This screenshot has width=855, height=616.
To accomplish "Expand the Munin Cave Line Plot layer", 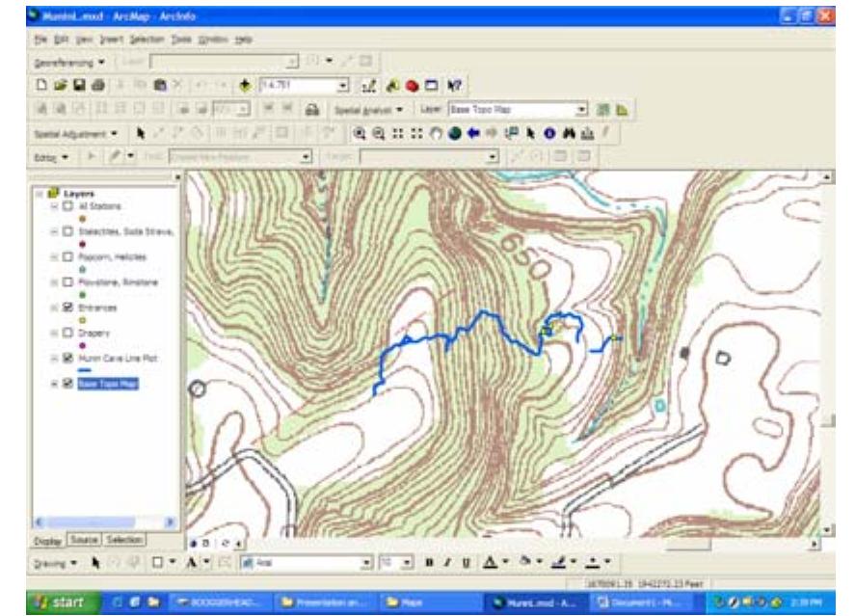I will 54,358.
